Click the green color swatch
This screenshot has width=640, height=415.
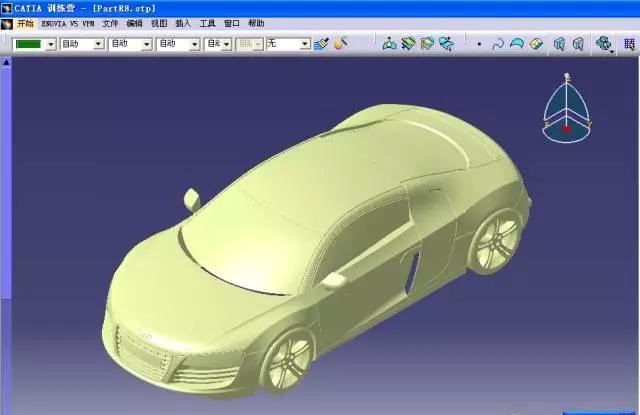29,44
